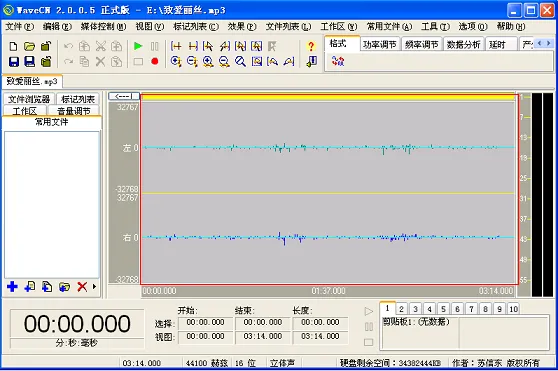Open the 效果(P) menu
The width and height of the screenshot is (558, 371).
(x=242, y=26)
